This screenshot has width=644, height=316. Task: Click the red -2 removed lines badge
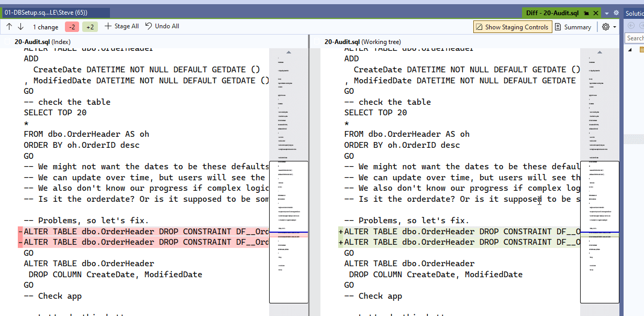pos(72,27)
